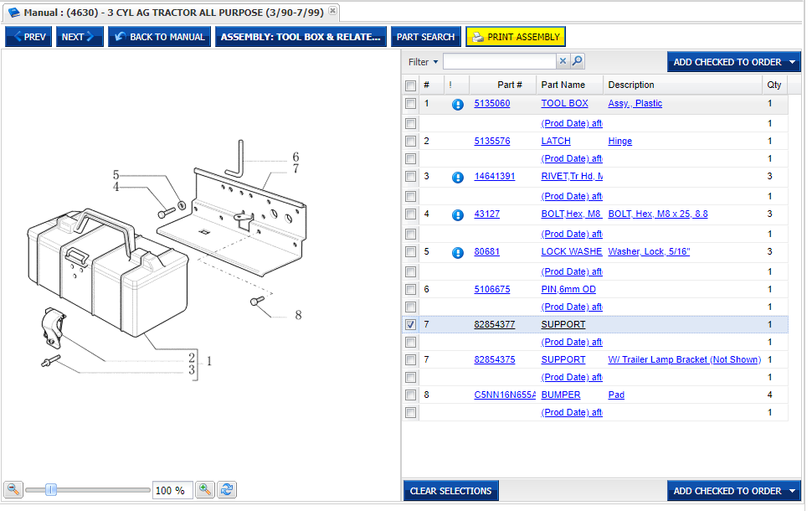Clear the filter with X icon
Screen dimensions: 812x511
click(x=563, y=61)
